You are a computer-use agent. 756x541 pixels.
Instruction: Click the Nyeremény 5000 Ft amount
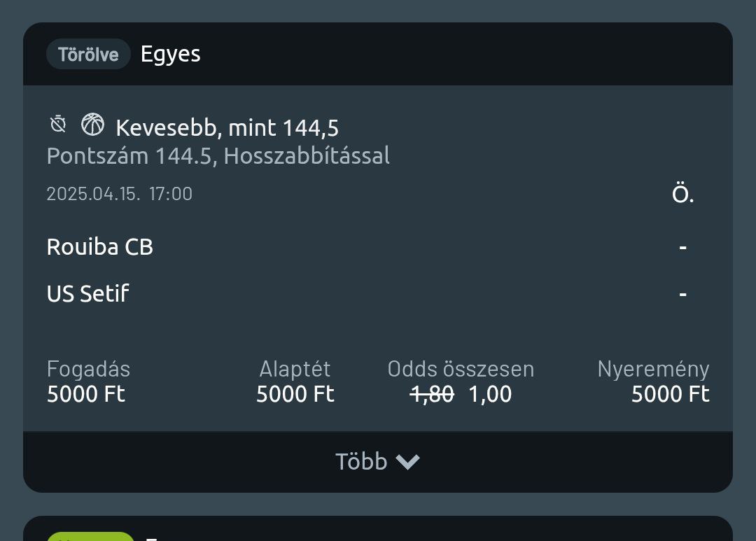click(670, 394)
